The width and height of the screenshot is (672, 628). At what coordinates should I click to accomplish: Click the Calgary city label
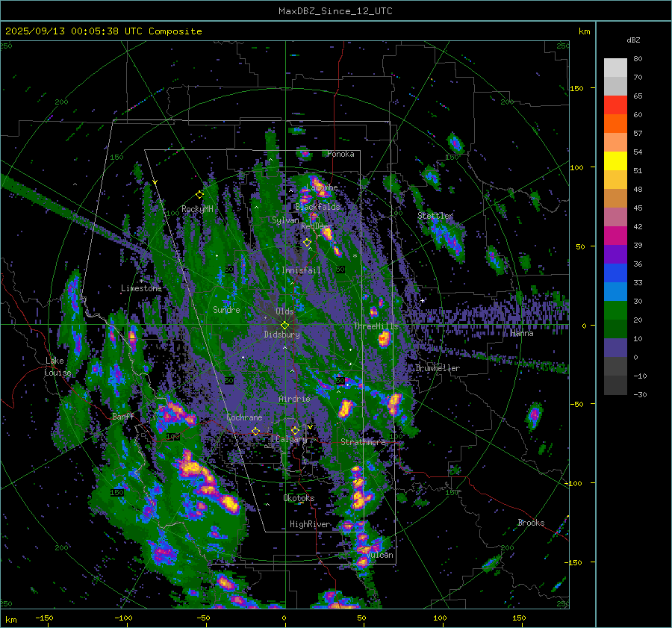click(x=291, y=439)
